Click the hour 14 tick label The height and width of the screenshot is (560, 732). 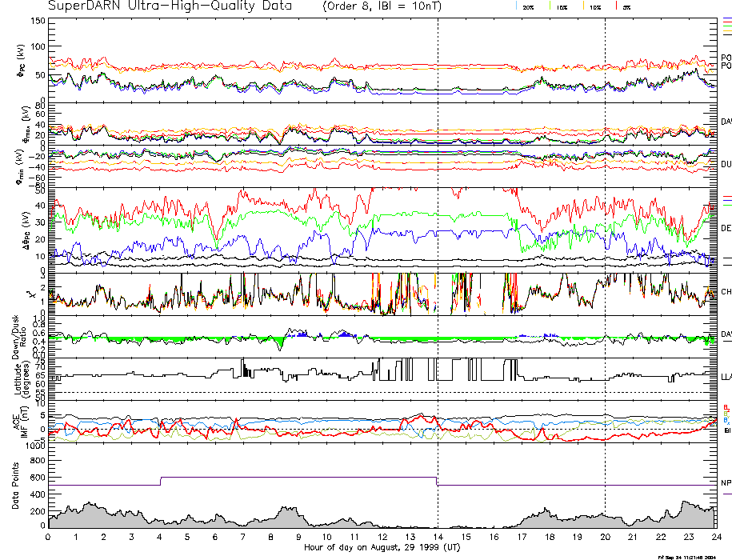pyautogui.click(x=438, y=536)
